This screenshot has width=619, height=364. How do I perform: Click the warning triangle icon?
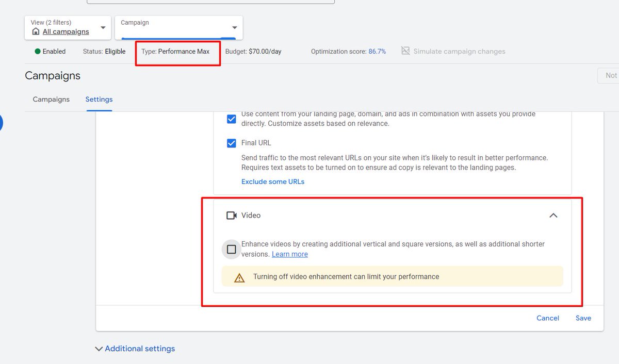click(x=239, y=277)
